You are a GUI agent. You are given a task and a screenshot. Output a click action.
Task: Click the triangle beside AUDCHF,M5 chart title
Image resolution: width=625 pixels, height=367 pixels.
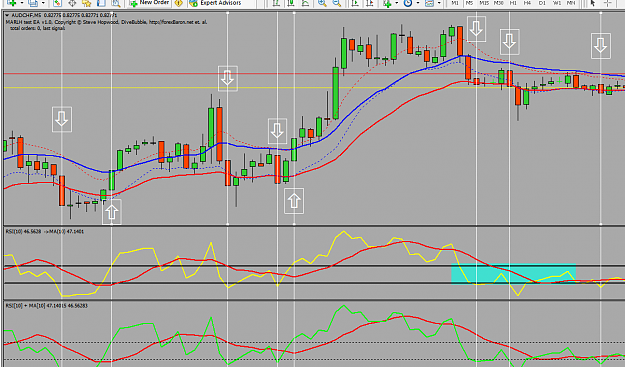(x=7, y=16)
